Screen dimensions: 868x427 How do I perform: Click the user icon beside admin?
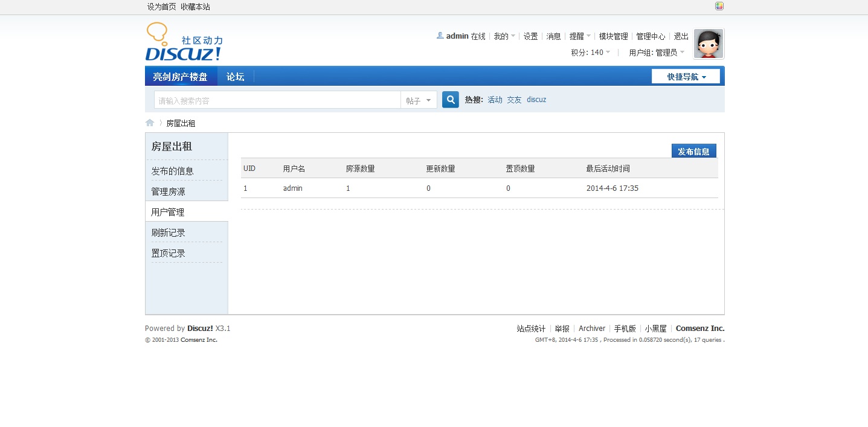click(x=440, y=36)
